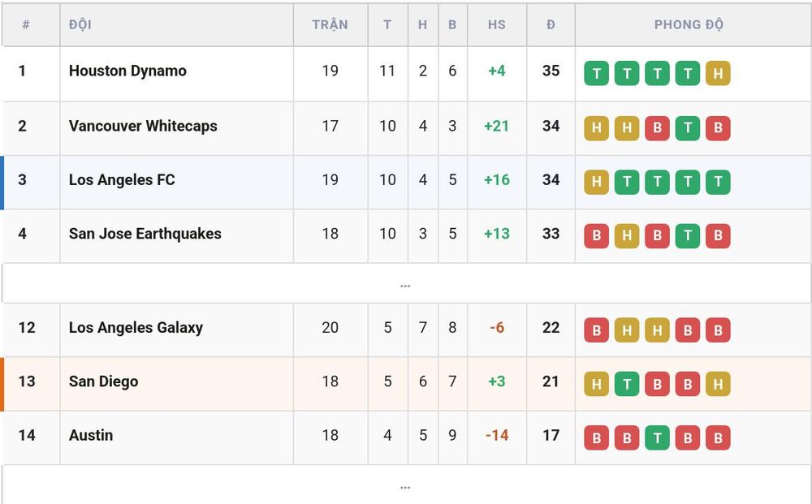Click San Jose Earthquakes' yellow H form badge
Screen dimensions: 812x504
627,235
